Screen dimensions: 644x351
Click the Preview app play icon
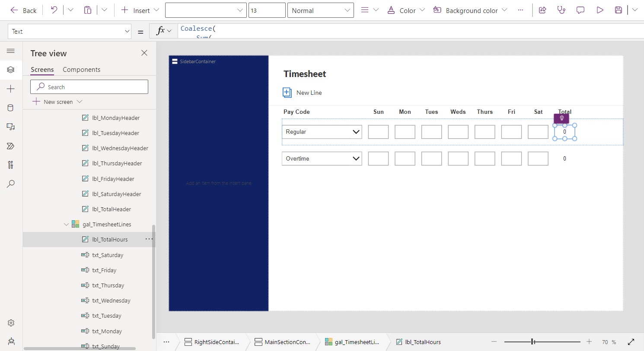tap(599, 10)
